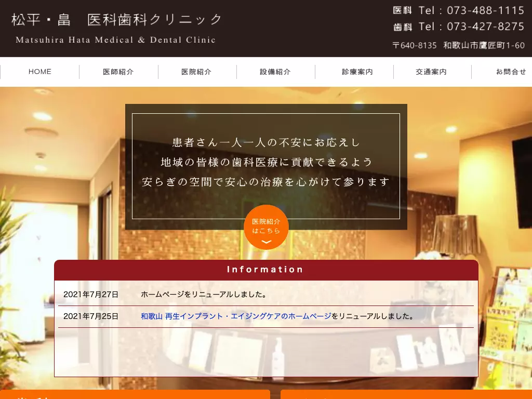Select 設備紹介 navigation item
This screenshot has height=399, width=532.
click(275, 72)
